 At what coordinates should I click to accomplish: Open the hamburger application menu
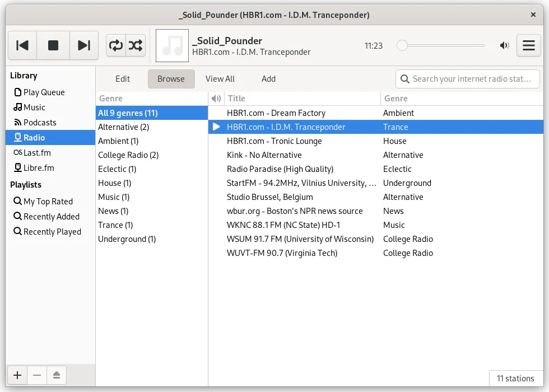click(x=528, y=46)
